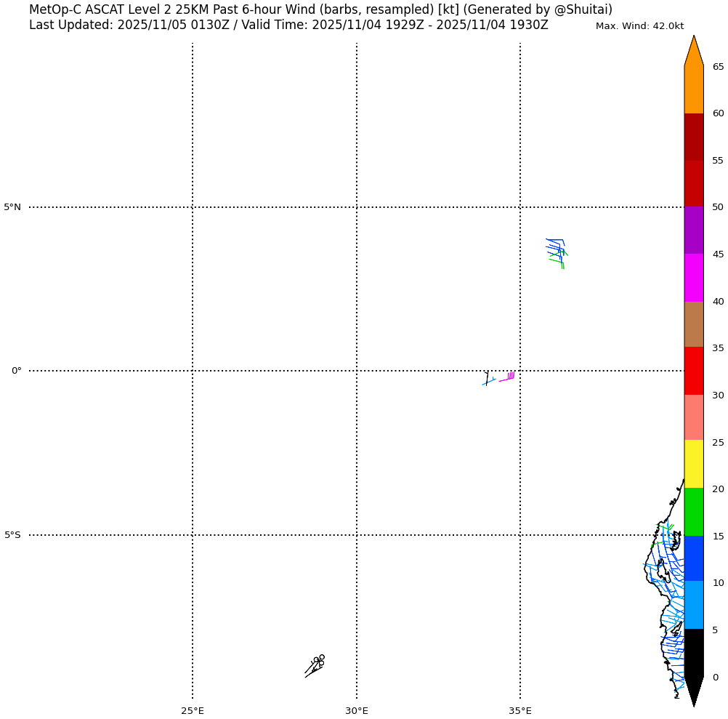Click the black calm-wind barbs near 29°E
Screen dimensions: 728x719
(315, 664)
